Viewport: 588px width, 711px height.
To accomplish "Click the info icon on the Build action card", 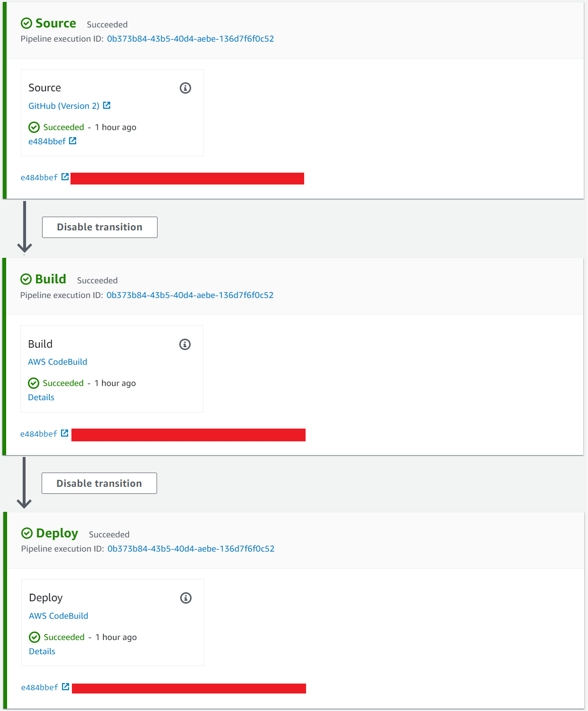I will [185, 344].
